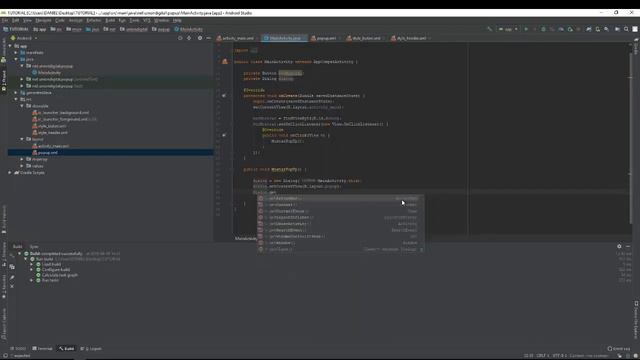Open the View menu
This screenshot has width=640, height=360.
(27, 20)
